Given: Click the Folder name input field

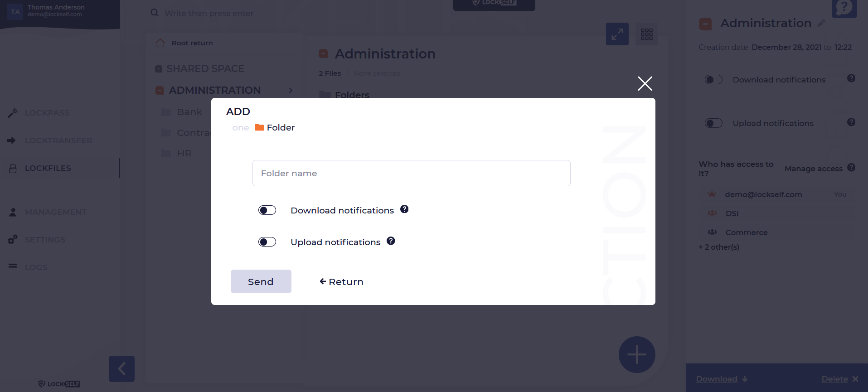Looking at the screenshot, I should tap(412, 173).
